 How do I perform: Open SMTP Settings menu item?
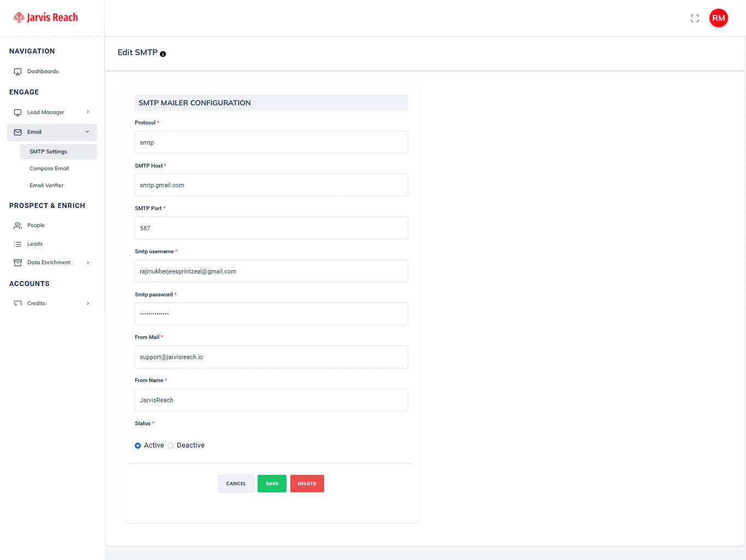(x=58, y=152)
